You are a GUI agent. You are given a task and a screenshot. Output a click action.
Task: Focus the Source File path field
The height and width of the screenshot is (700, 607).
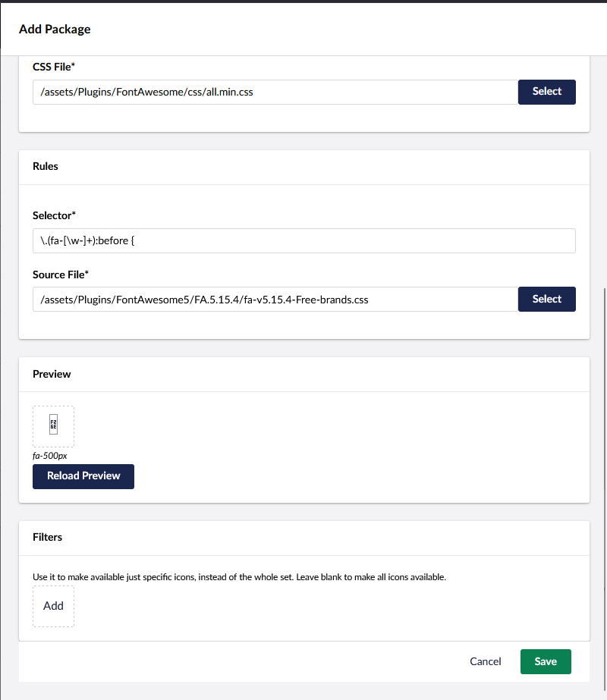275,299
